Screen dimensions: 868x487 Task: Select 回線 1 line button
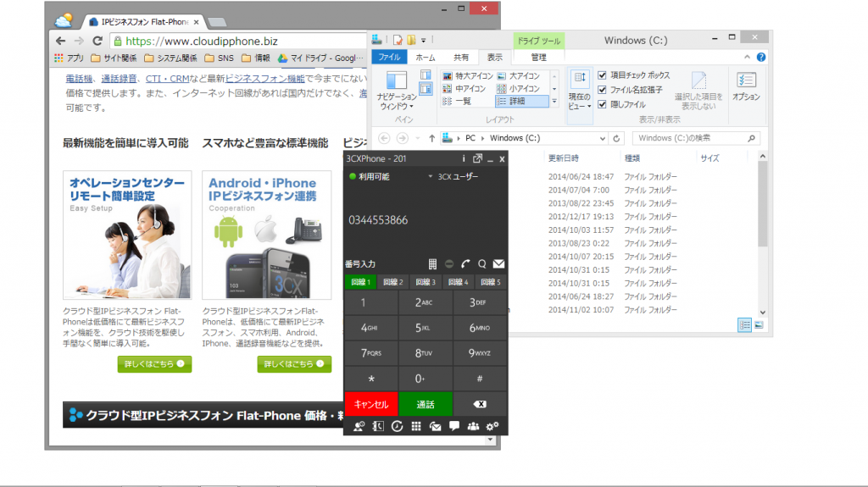pyautogui.click(x=360, y=282)
